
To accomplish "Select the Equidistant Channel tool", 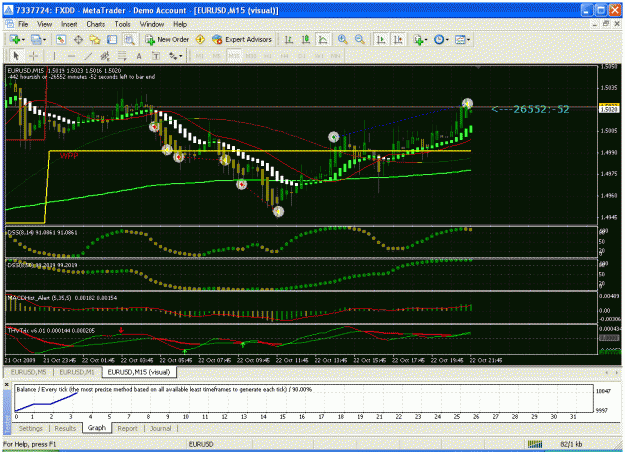I will (x=105, y=56).
